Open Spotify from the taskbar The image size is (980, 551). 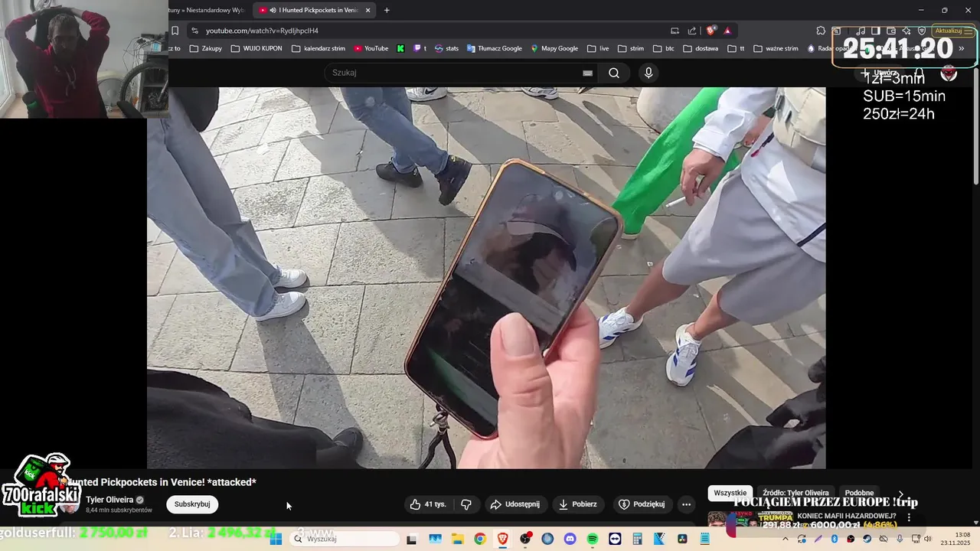point(592,539)
